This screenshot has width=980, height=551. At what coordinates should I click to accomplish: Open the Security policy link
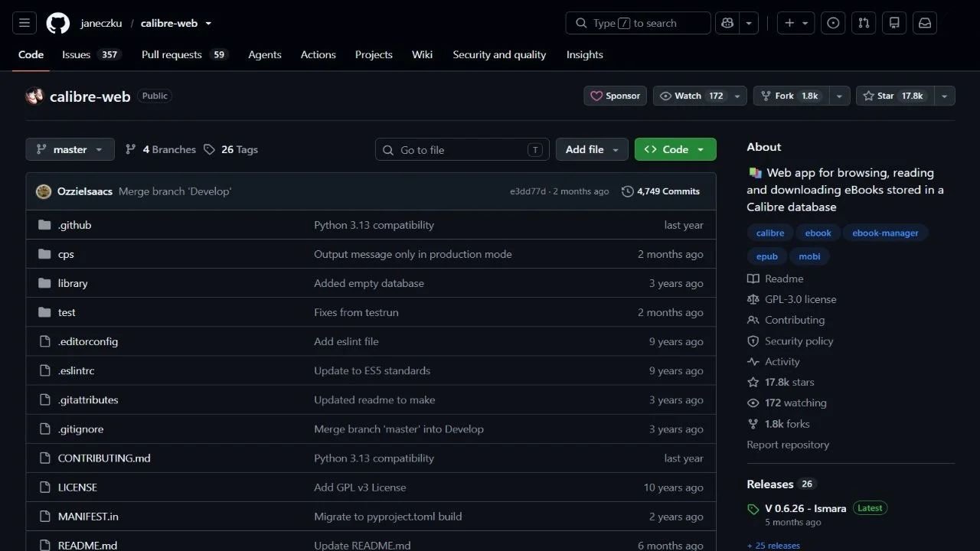coord(790,341)
